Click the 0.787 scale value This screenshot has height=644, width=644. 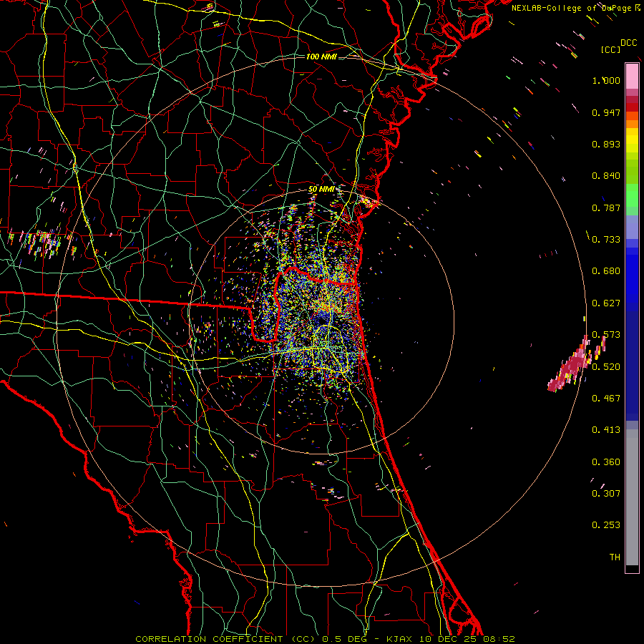point(606,208)
